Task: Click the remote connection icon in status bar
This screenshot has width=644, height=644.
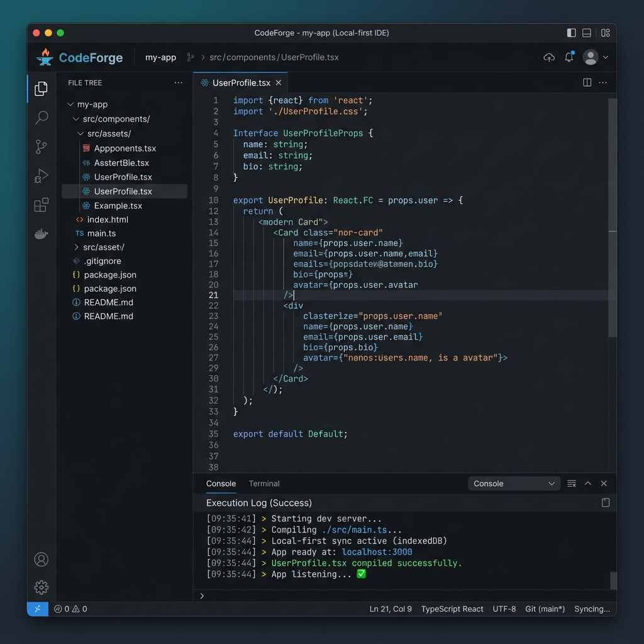Action: point(37,609)
